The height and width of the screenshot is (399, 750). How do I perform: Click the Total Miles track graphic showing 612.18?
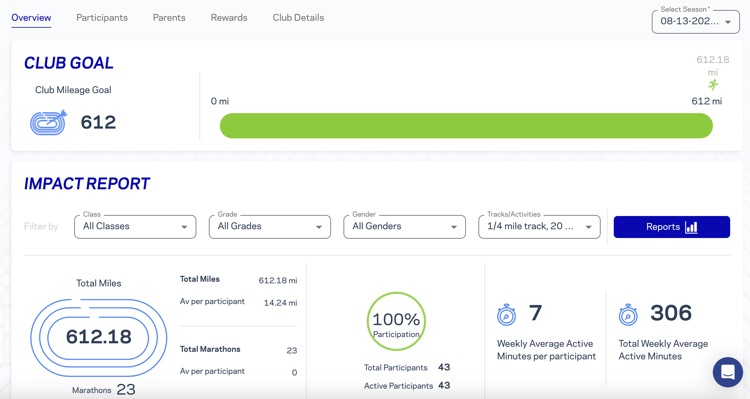point(99,337)
